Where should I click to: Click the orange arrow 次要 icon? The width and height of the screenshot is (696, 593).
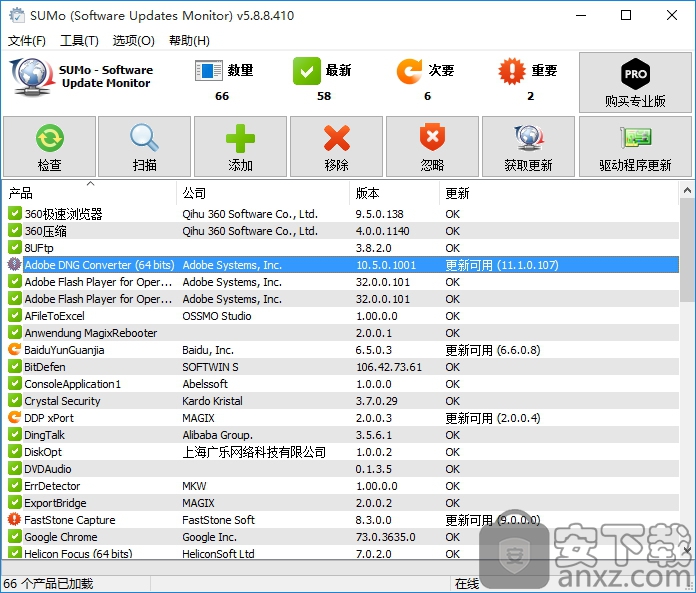click(x=409, y=71)
